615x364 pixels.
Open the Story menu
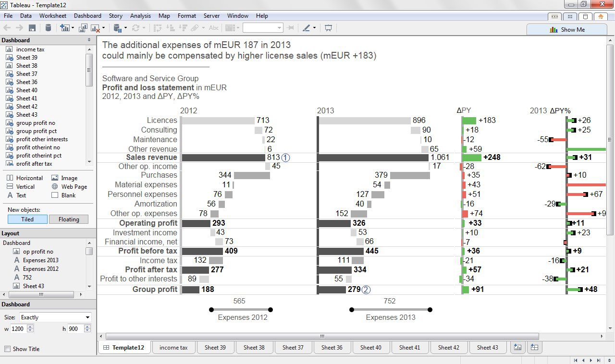(x=116, y=16)
